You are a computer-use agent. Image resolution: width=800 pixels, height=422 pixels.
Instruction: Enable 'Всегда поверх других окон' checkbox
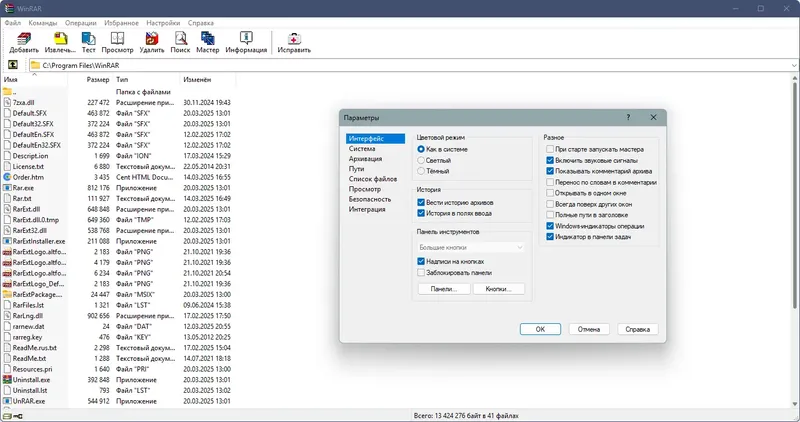coord(550,204)
